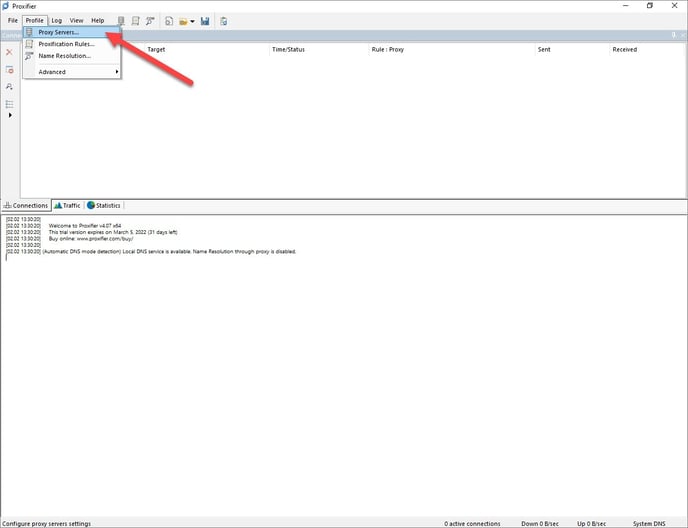Select Proxy Servers... from the Profile menu

72,32
